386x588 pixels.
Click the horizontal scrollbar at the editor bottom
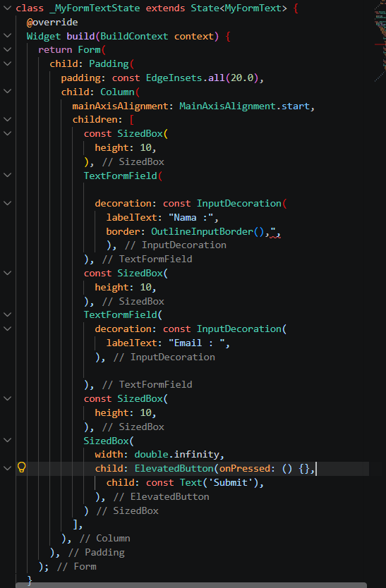[x=191, y=585]
